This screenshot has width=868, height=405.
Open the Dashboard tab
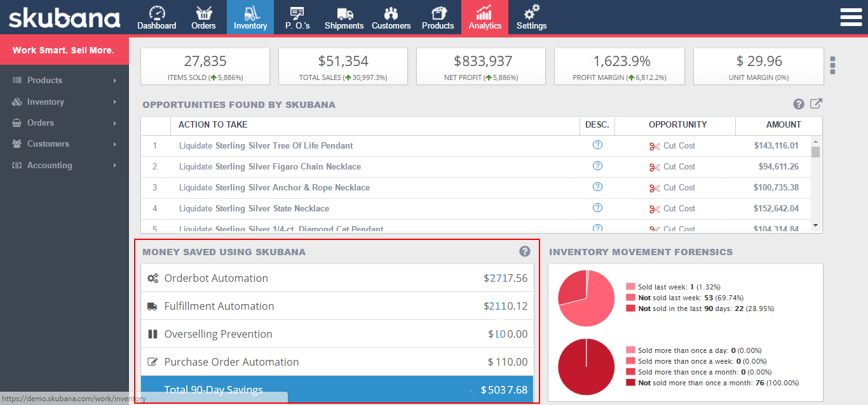(157, 17)
